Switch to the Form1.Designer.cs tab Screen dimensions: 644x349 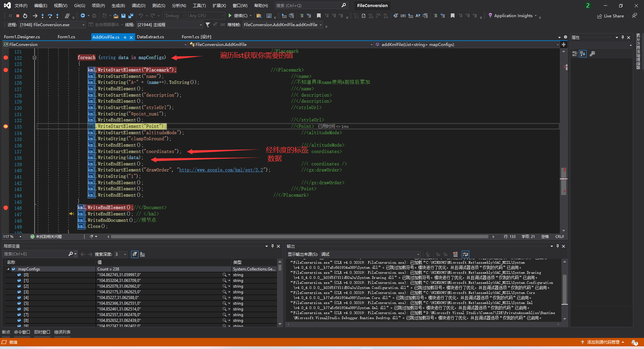tap(22, 37)
